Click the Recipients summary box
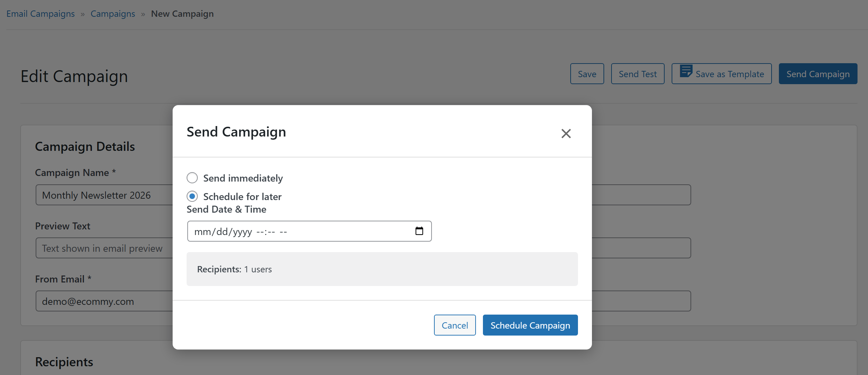868x375 pixels. [x=382, y=269]
